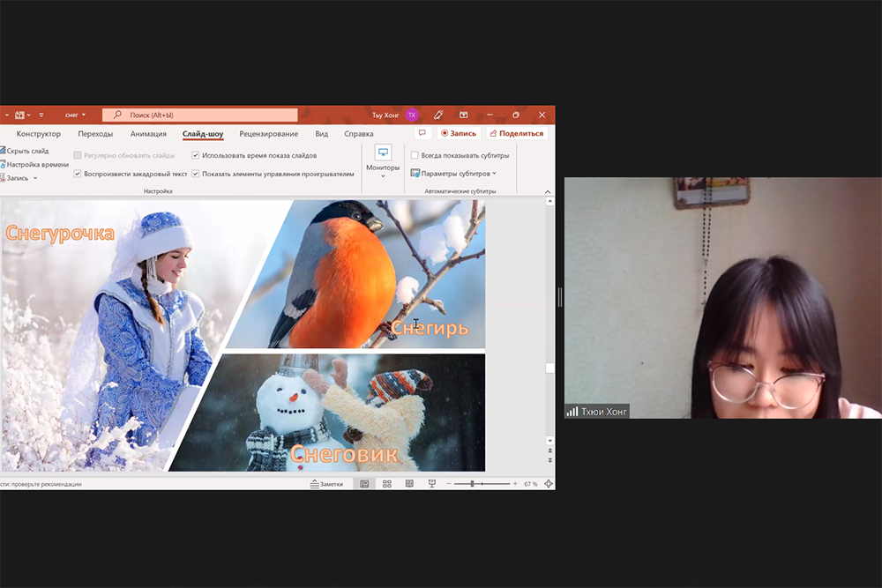882x588 pixels.
Task: Toggle Показать элементы управления проигрывателем
Action: [195, 174]
